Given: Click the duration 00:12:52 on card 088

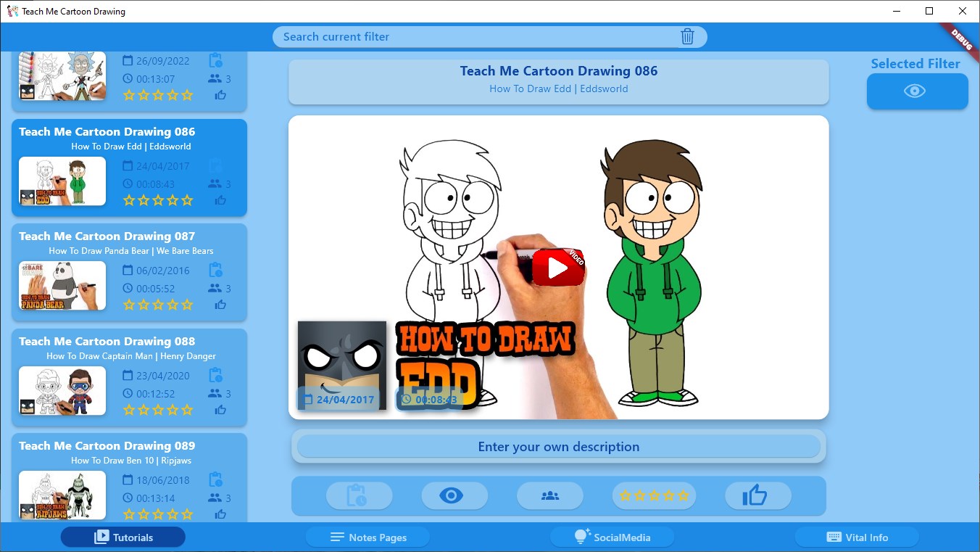Looking at the screenshot, I should pyautogui.click(x=156, y=394).
